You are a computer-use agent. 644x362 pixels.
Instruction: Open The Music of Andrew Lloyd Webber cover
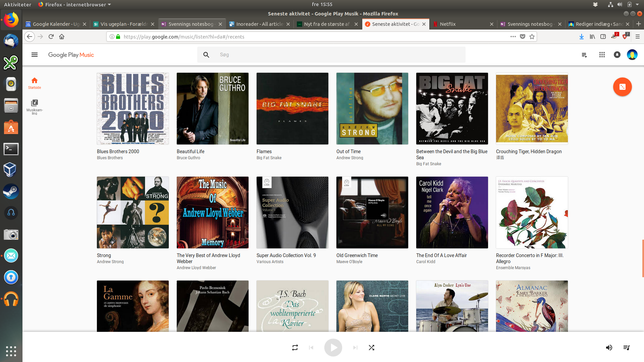213,213
